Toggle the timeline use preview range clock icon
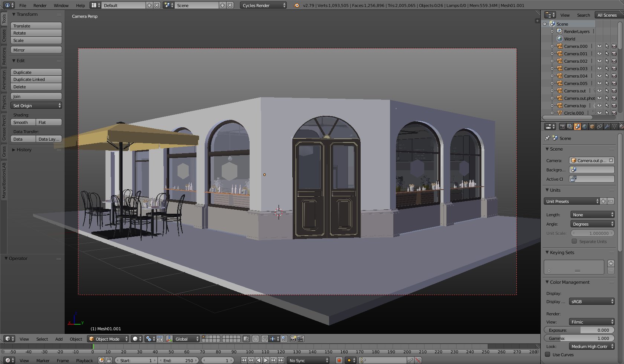 101,360
